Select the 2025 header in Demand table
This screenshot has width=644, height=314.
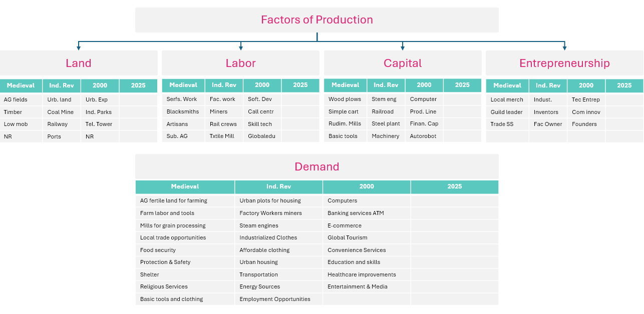(454, 186)
